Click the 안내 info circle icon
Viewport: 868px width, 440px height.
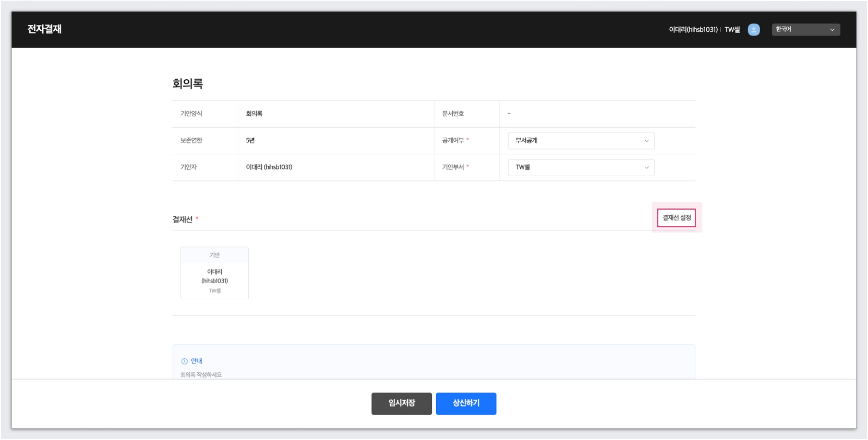(x=184, y=361)
